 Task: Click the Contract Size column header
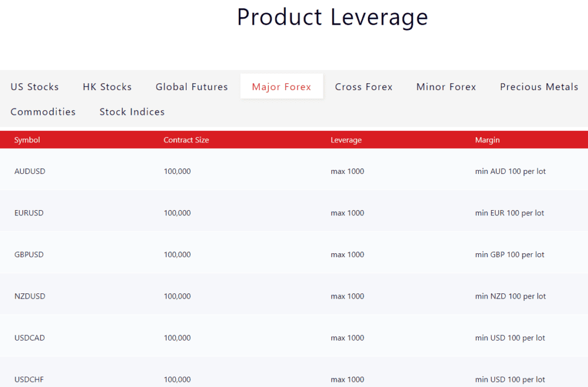(186, 140)
